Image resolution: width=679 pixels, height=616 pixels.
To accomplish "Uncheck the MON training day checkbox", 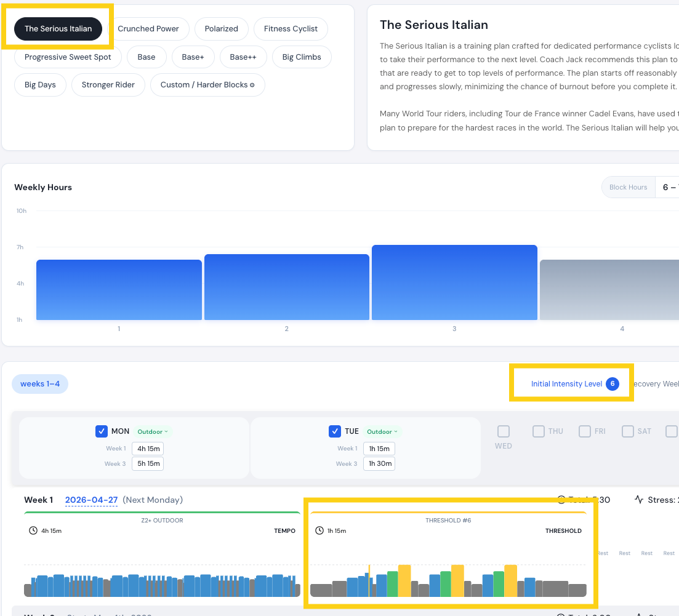I will pos(102,431).
